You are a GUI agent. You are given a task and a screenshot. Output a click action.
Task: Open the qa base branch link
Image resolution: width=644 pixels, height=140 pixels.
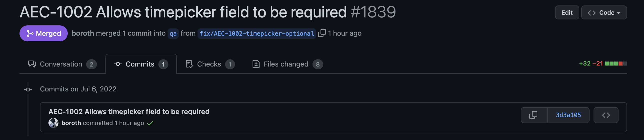(x=173, y=33)
